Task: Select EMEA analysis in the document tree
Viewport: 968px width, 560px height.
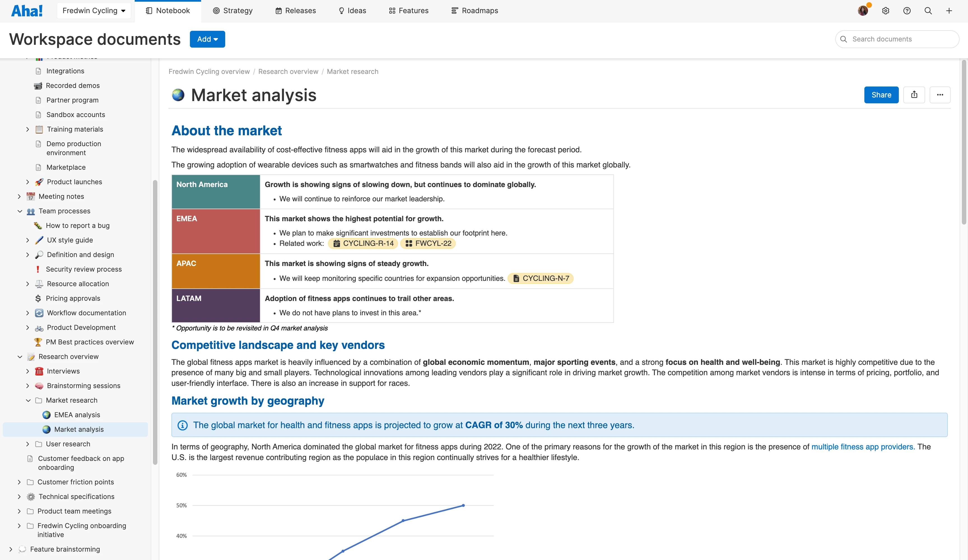Action: pos(77,415)
